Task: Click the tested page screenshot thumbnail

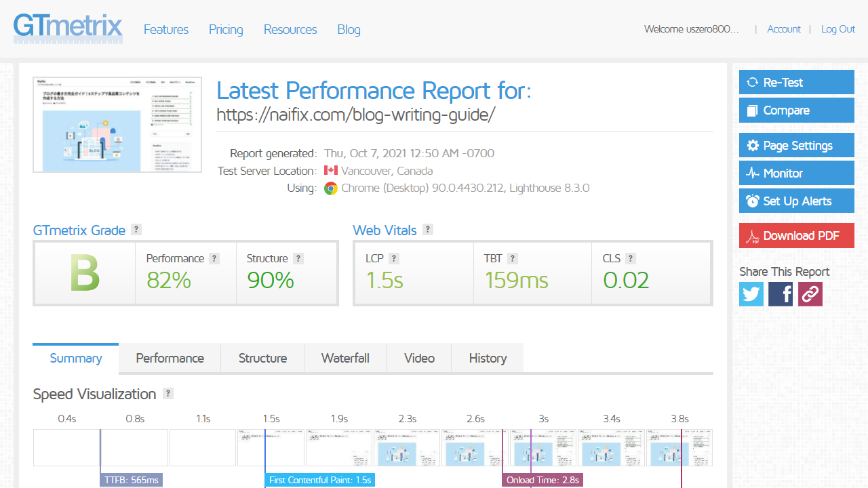Action: coord(117,124)
